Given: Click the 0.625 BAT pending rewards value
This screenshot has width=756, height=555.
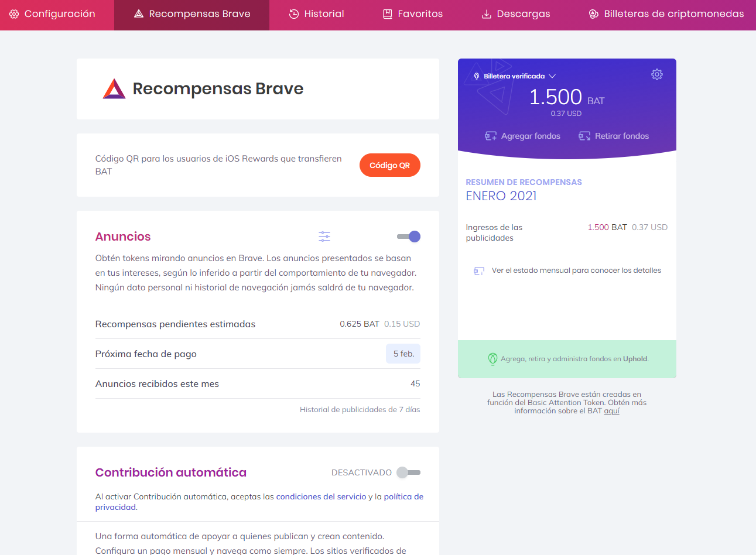Looking at the screenshot, I should (360, 324).
